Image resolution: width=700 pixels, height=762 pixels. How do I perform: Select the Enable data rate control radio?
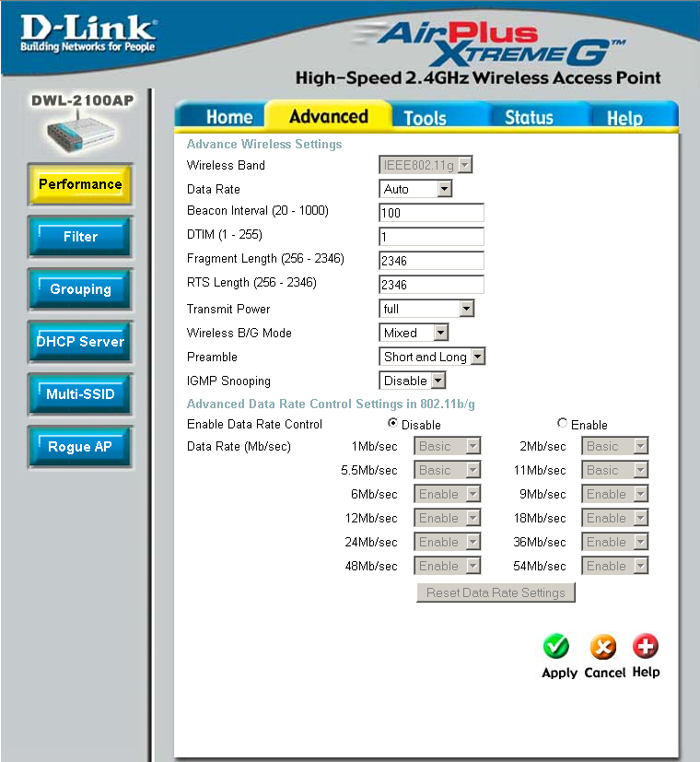562,423
